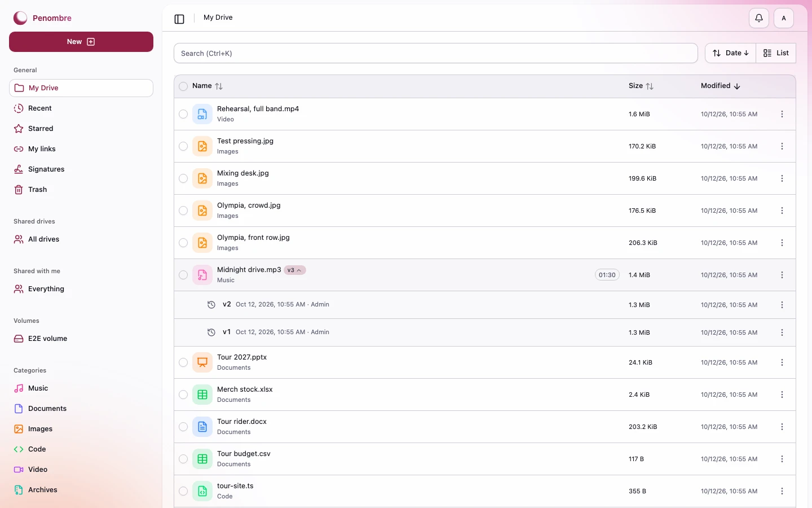This screenshot has height=508, width=812.
Task: Click the tour-site.ts code file icon
Action: tap(202, 491)
